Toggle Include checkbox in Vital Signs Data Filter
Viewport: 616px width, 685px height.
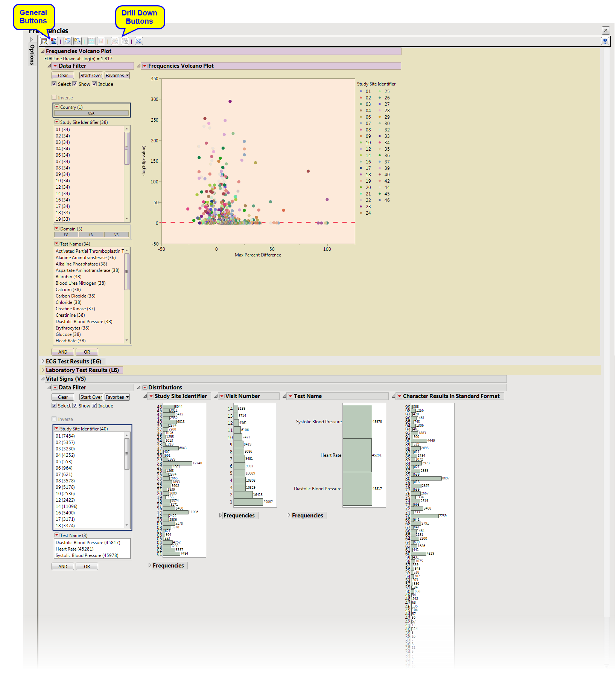click(94, 406)
